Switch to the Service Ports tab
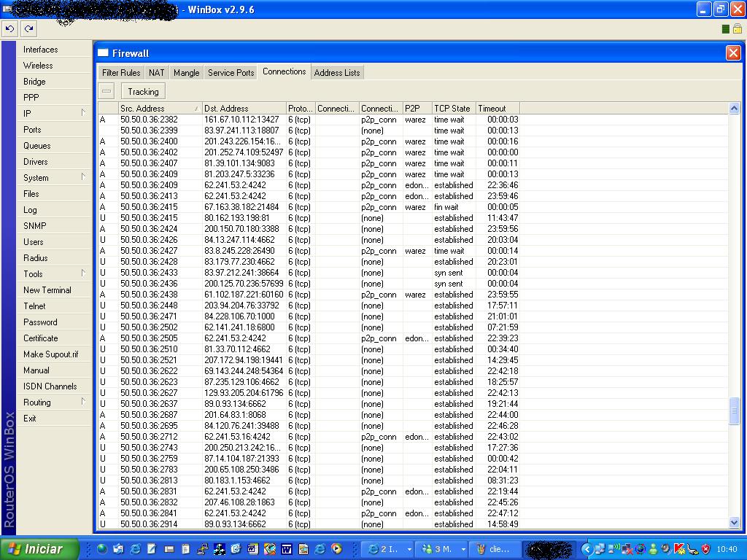747x560 pixels. (x=231, y=72)
